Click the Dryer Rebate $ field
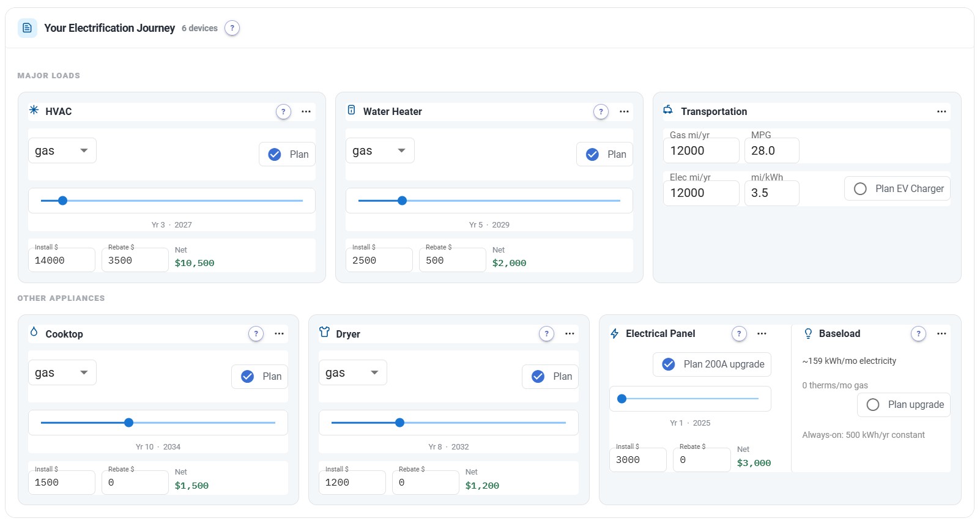The image size is (980, 529). [x=426, y=483]
